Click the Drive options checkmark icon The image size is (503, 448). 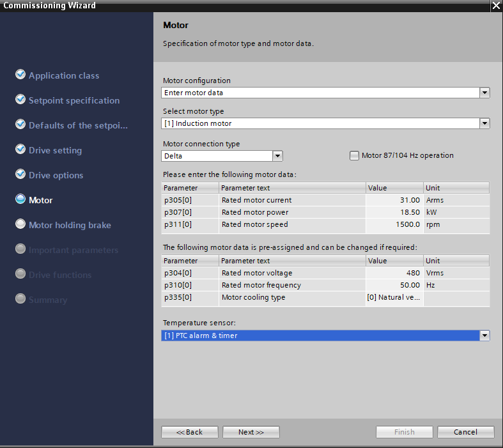click(20, 174)
